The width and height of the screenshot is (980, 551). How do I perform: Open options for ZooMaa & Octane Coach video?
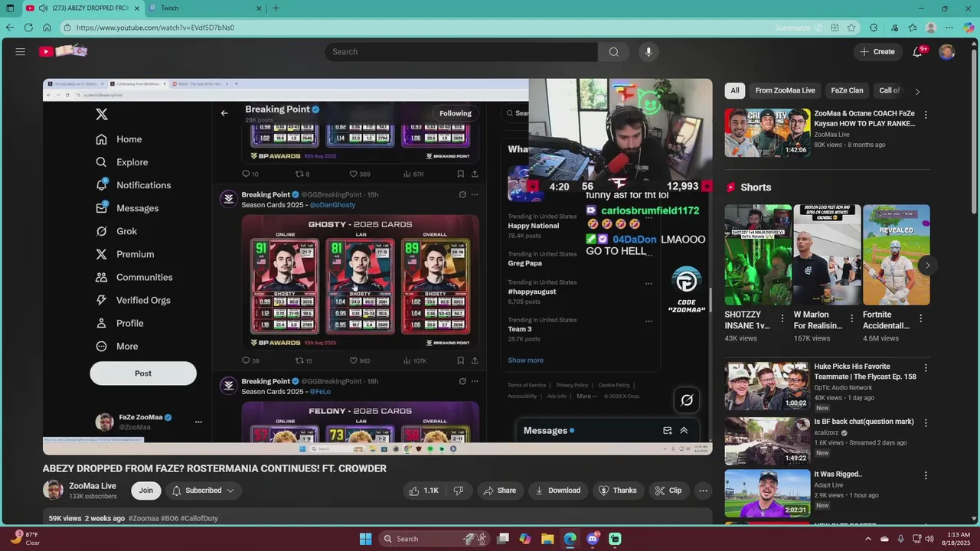926,115
